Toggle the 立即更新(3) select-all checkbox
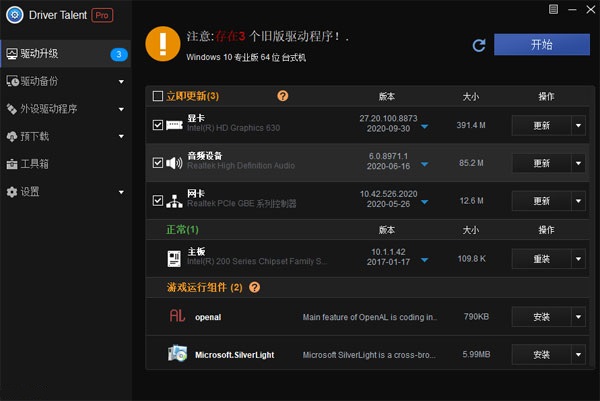The image size is (600, 401). pyautogui.click(x=158, y=96)
